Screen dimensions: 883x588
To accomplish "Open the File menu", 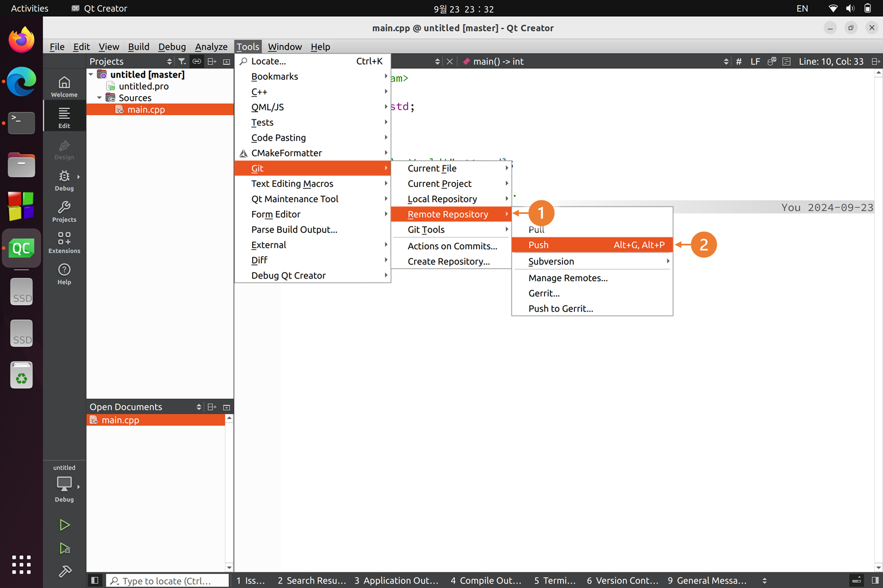I will click(57, 47).
